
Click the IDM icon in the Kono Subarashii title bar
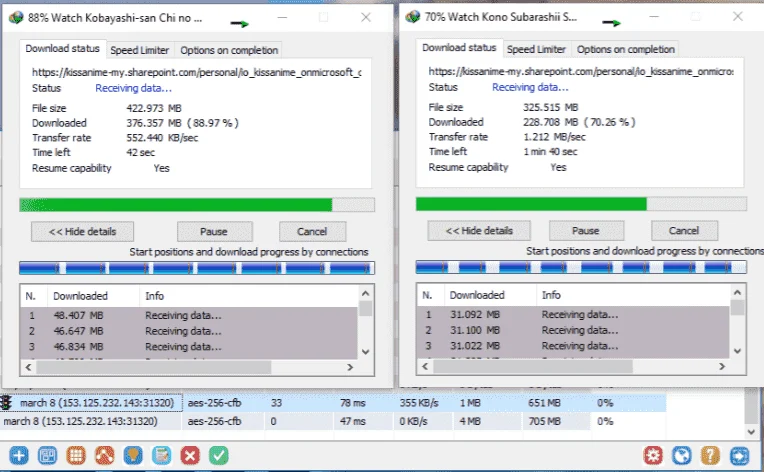413,17
